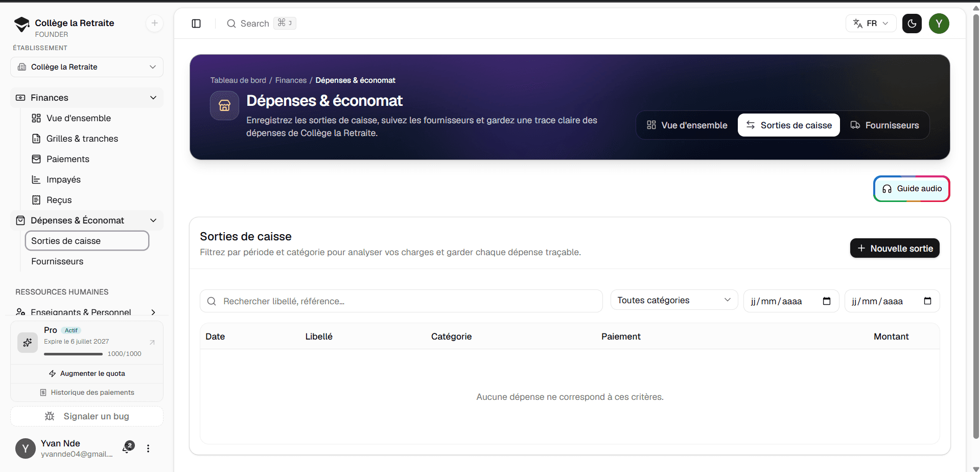Open the Collège la Retraite establishment dropdown
The width and height of the screenshot is (980, 472).
pos(87,67)
